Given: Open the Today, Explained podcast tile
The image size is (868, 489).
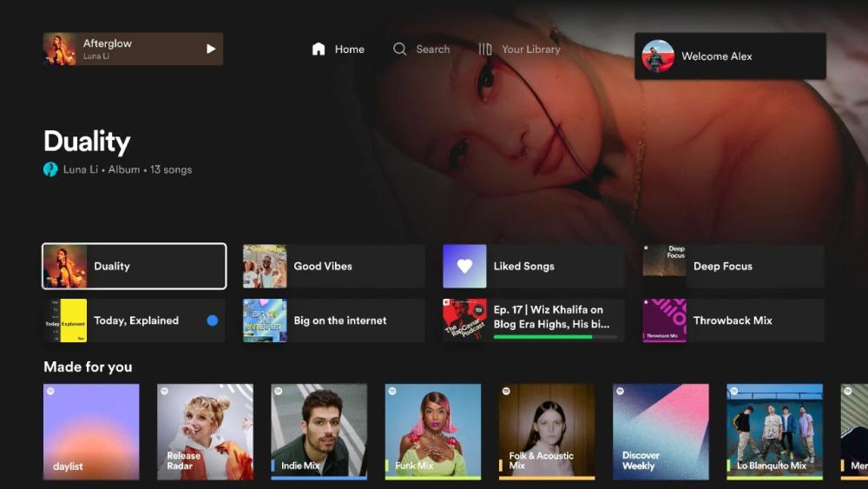Looking at the screenshot, I should point(134,320).
